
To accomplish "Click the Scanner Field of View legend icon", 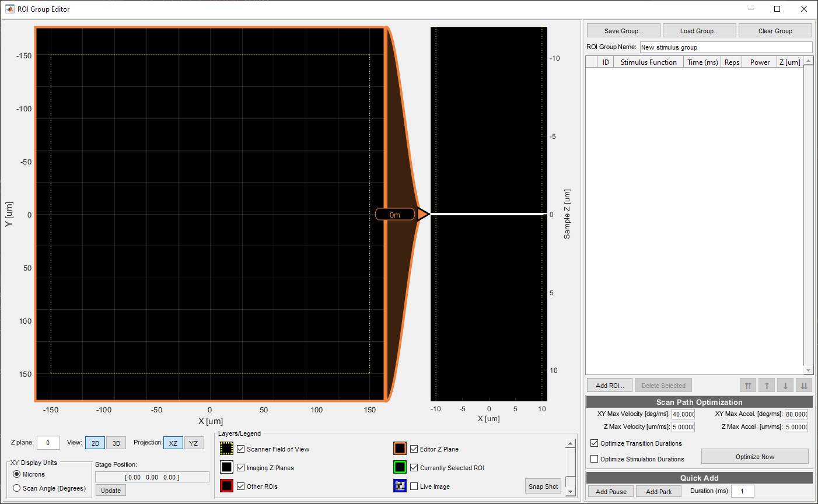I will [x=227, y=449].
